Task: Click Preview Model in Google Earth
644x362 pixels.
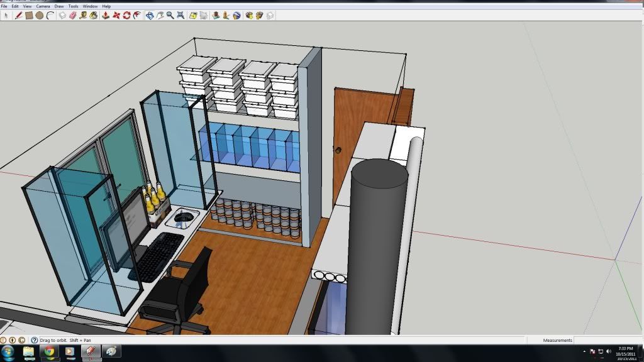Action: pyautogui.click(x=237, y=16)
